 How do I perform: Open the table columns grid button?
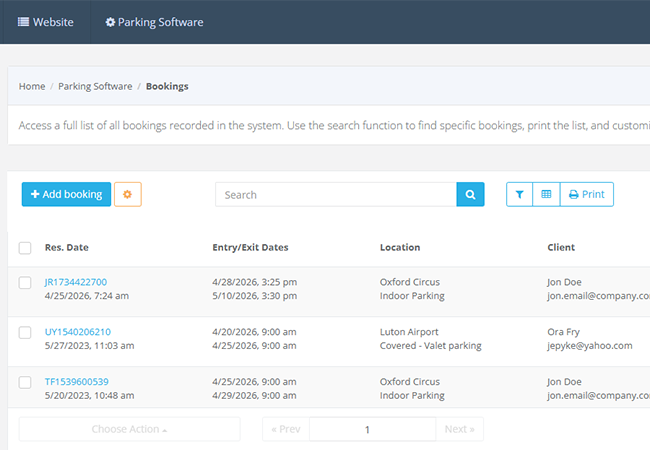click(546, 194)
